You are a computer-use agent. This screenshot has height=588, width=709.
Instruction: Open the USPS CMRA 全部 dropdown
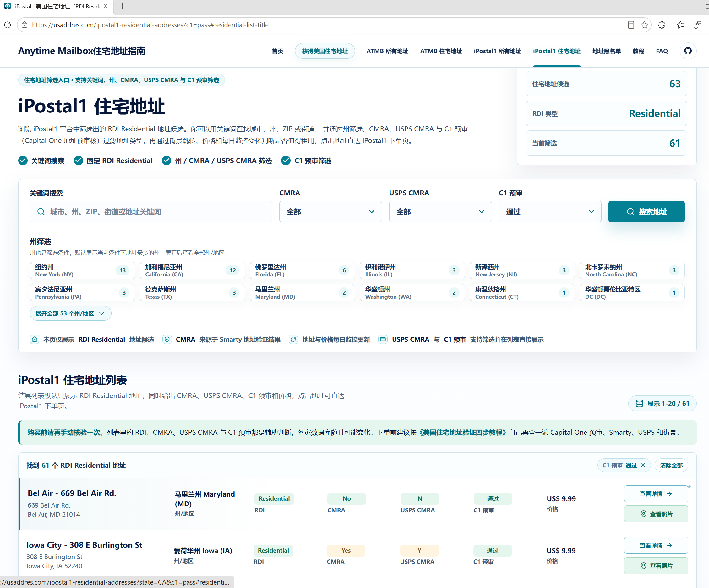(440, 212)
